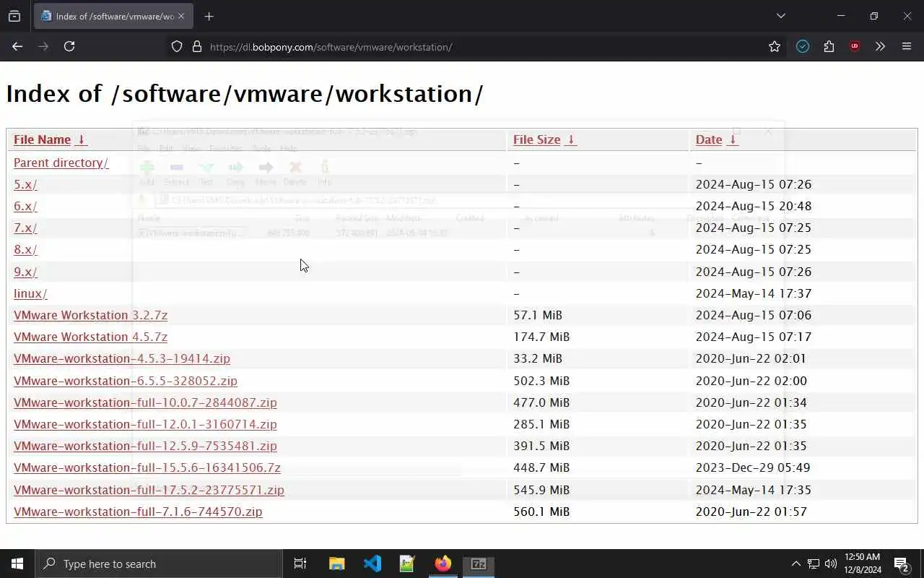924x578 pixels.
Task: Open Task View from the taskbar
Action: pyautogui.click(x=300, y=564)
